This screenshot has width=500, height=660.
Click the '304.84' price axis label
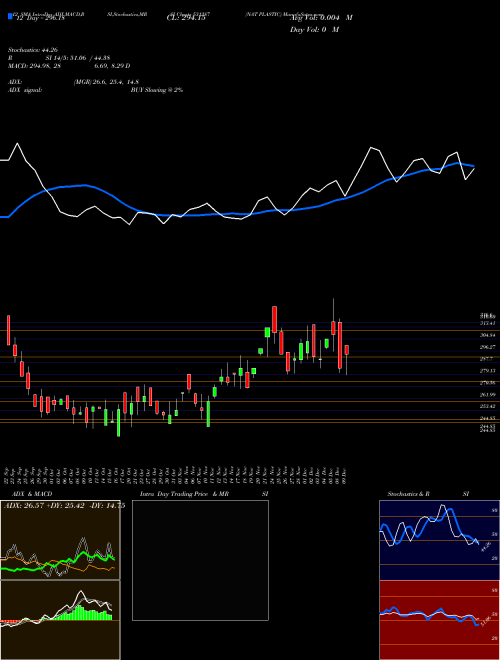[x=489, y=335]
